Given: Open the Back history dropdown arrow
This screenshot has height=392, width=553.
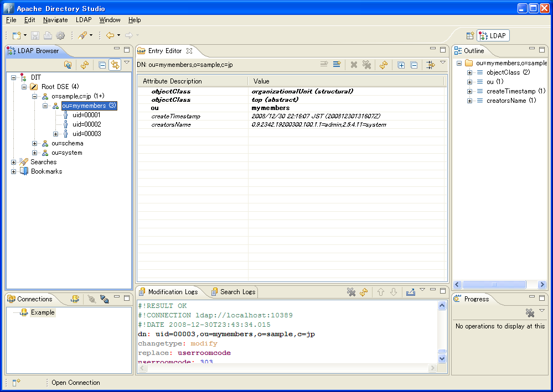Looking at the screenshot, I should (118, 35).
